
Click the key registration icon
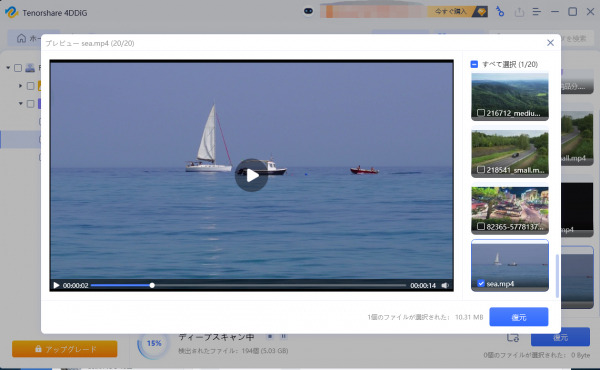(500, 11)
